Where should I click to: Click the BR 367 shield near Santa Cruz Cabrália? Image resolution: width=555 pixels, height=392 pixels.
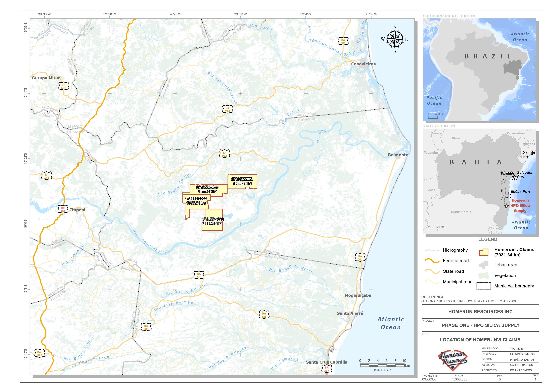click(x=327, y=369)
